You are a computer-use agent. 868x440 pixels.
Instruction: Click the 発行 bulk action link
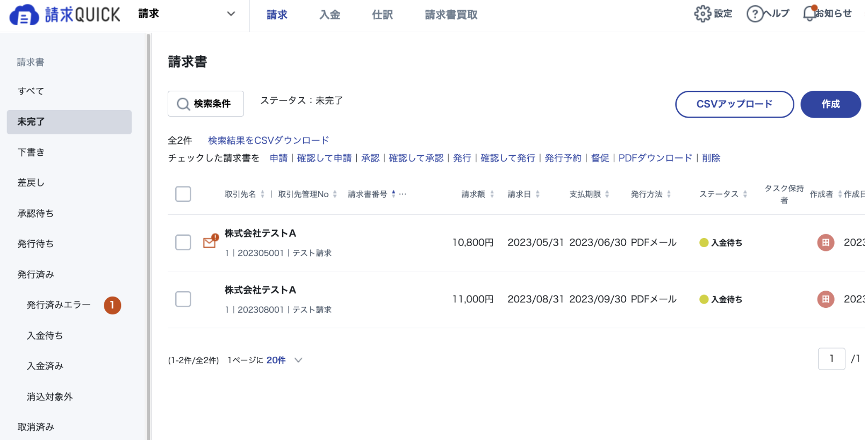[462, 158]
